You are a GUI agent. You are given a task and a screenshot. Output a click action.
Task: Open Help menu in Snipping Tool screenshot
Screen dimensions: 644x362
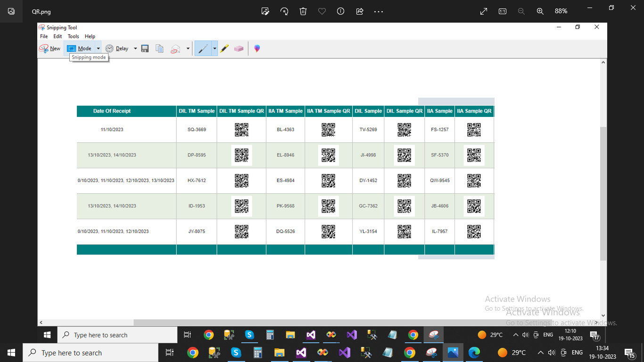tap(90, 36)
